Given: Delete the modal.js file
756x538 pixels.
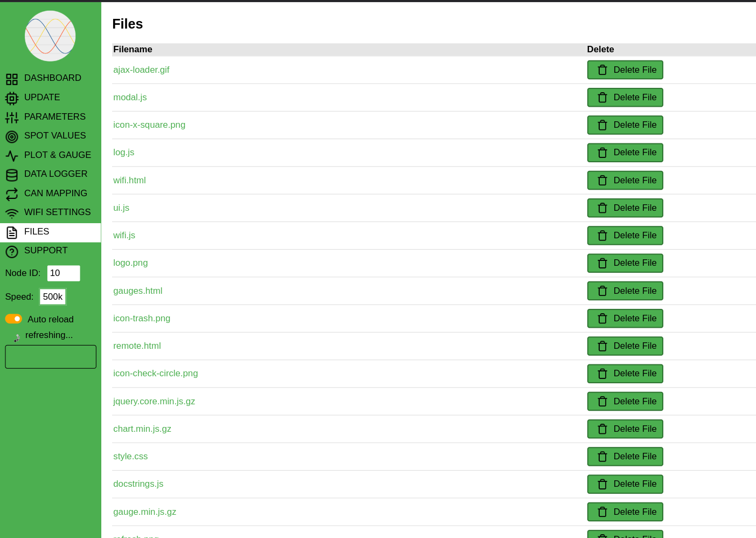Looking at the screenshot, I should 625,98.
